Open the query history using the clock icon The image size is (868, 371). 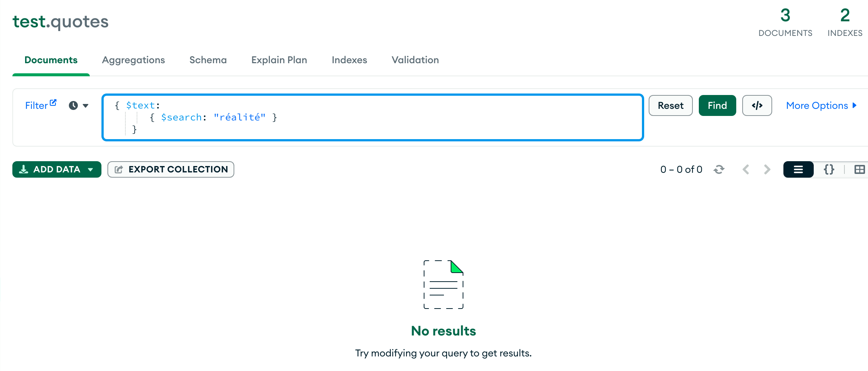click(73, 105)
